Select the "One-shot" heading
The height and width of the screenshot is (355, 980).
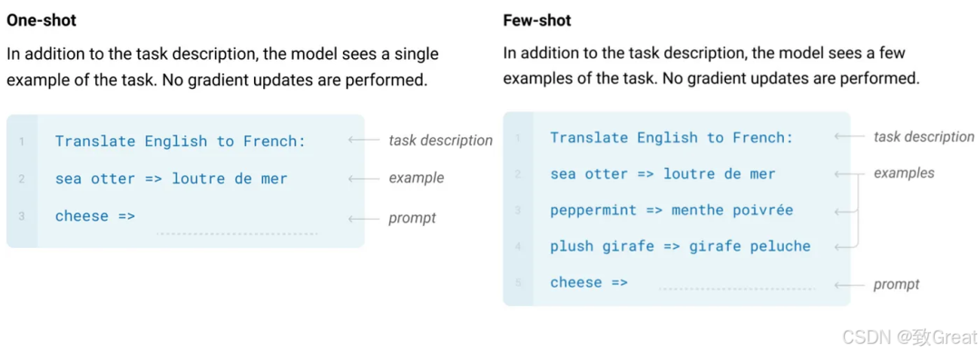tap(41, 21)
